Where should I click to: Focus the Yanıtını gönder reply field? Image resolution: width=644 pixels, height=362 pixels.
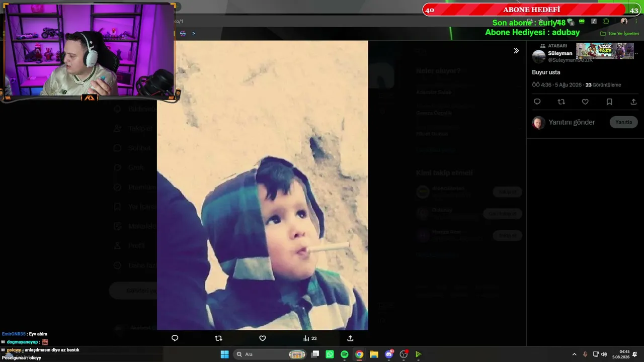[x=572, y=122]
